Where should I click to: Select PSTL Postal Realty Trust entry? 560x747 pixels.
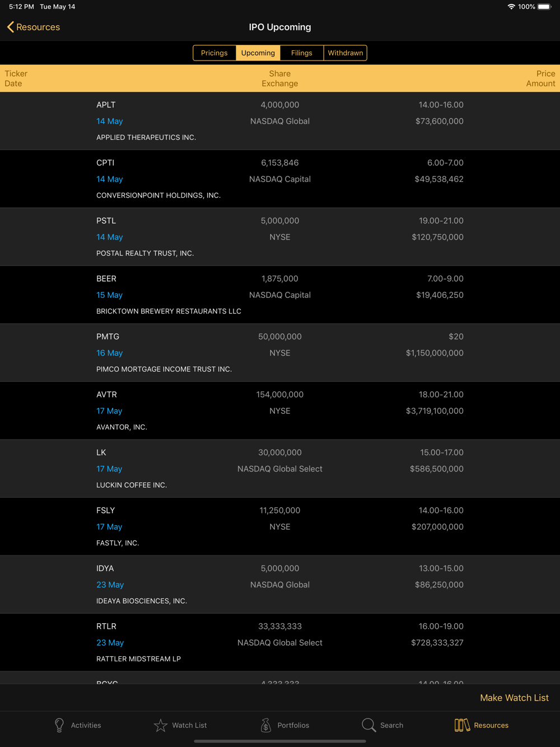tap(280, 237)
